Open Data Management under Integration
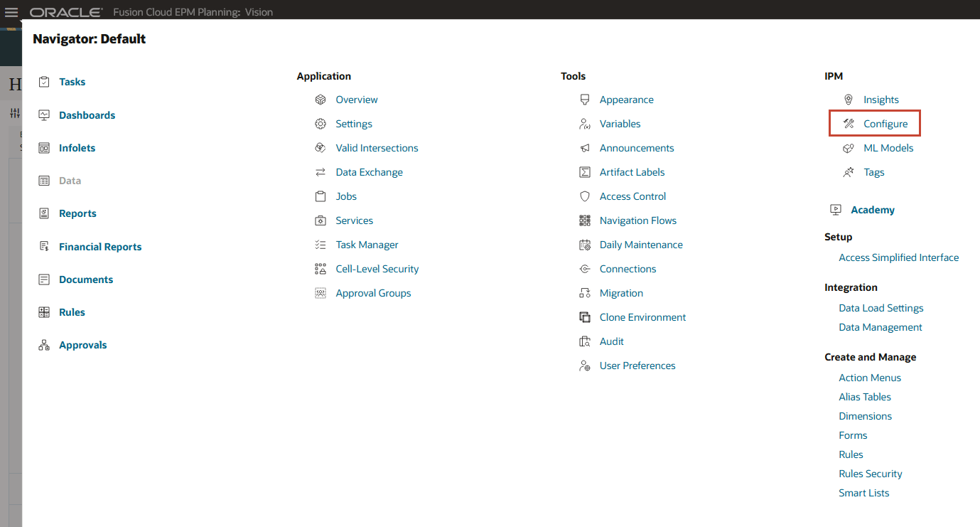The height and width of the screenshot is (527, 980). pos(880,326)
